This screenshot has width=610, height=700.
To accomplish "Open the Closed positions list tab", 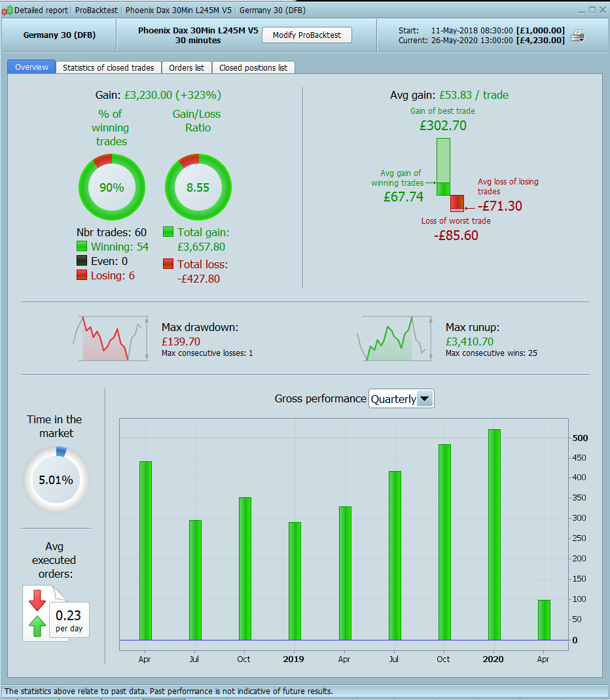I will 253,67.
